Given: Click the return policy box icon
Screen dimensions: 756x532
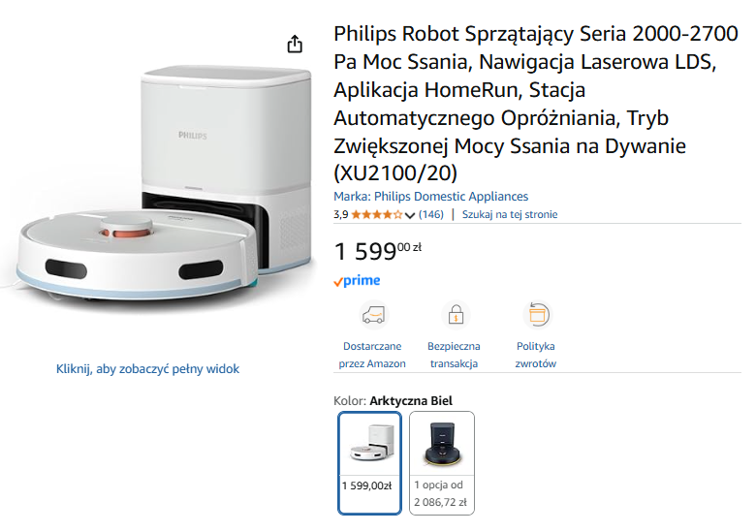Looking at the screenshot, I should [536, 315].
